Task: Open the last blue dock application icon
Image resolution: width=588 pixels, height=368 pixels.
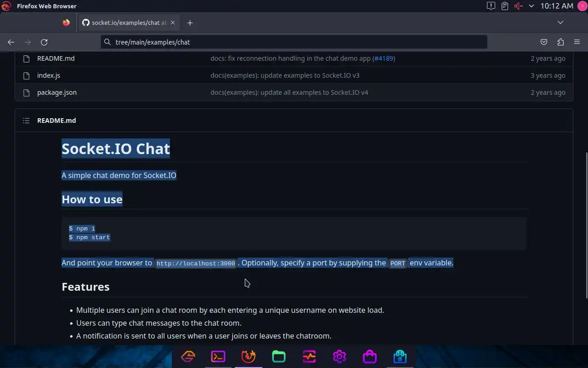Action: click(x=400, y=356)
